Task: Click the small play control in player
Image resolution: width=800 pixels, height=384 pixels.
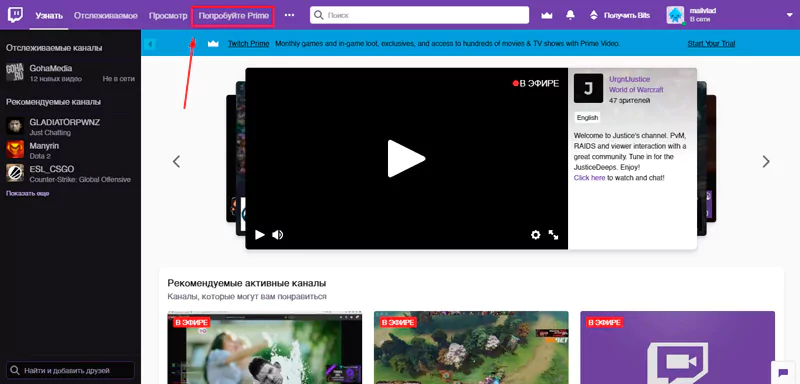Action: (260, 235)
